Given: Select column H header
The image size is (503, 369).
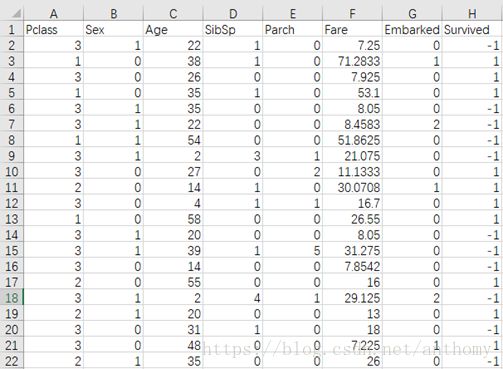Looking at the screenshot, I should pos(472,14).
